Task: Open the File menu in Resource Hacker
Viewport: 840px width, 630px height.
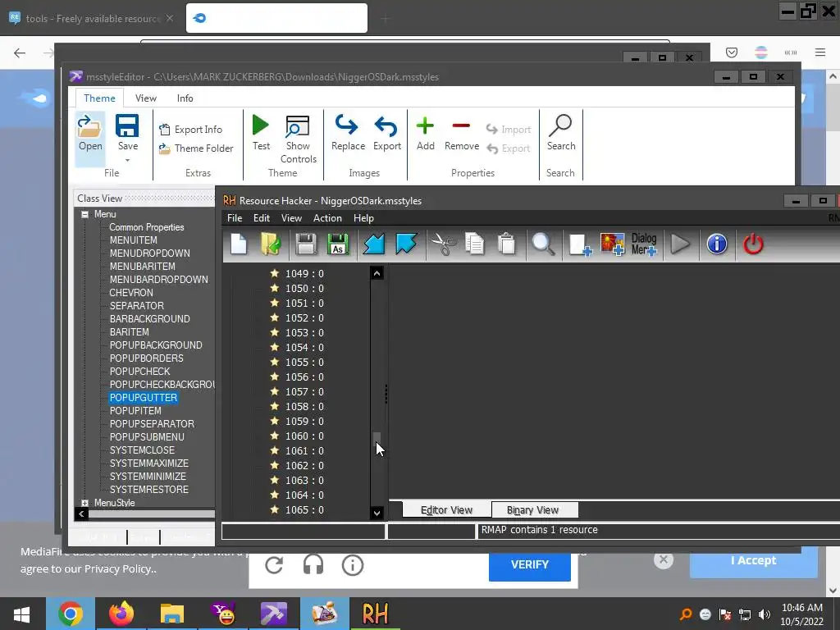Action: [x=234, y=218]
